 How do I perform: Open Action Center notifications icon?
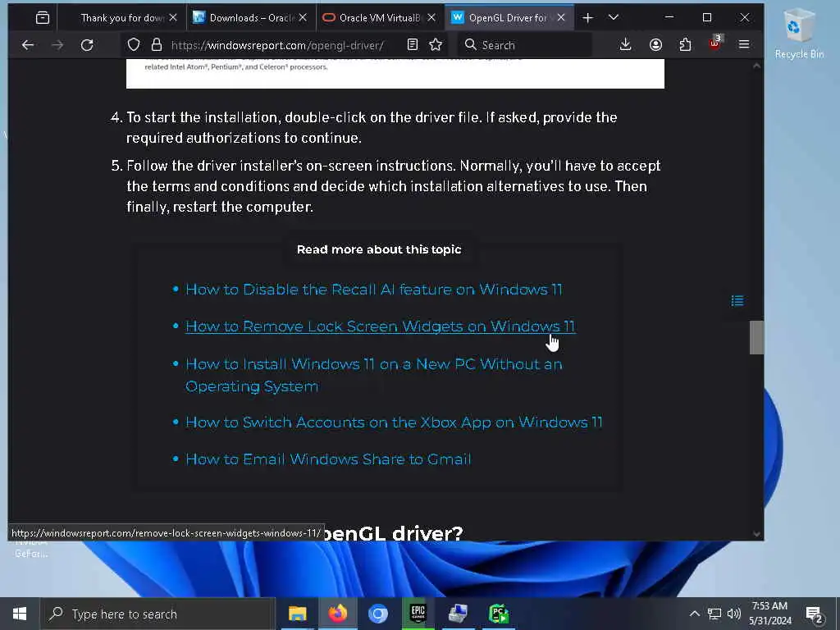point(814,614)
